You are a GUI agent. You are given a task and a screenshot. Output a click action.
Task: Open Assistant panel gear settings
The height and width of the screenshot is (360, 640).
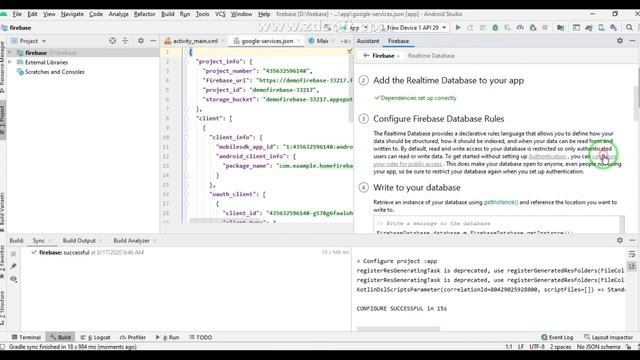620,41
